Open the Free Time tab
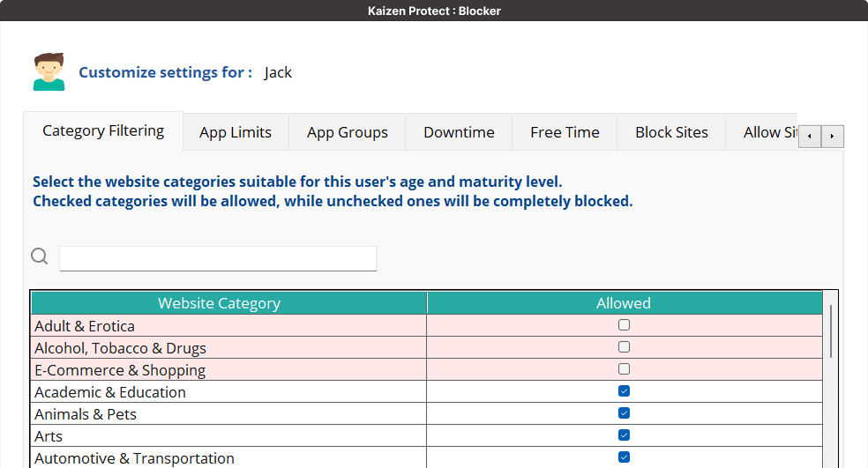868x468 pixels. [565, 132]
